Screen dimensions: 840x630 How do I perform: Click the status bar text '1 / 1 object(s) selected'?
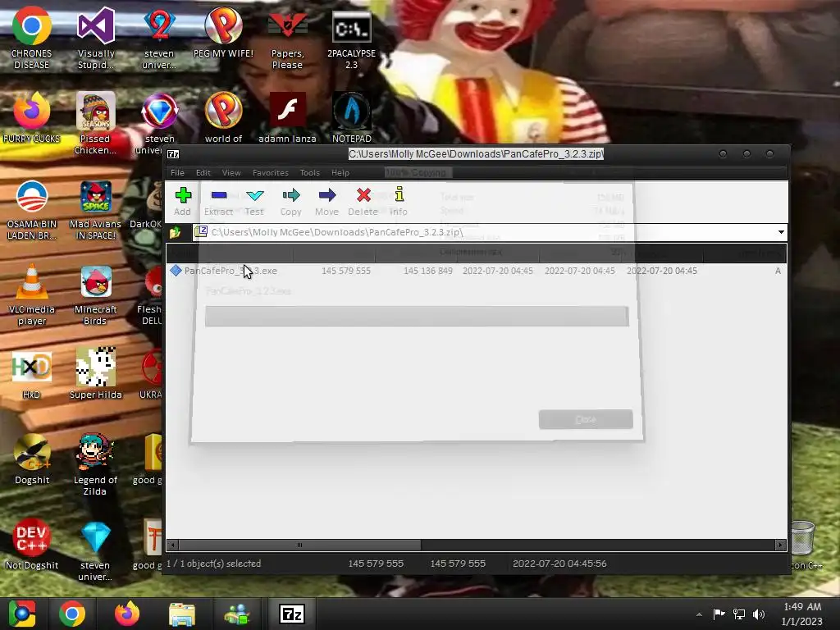point(214,564)
